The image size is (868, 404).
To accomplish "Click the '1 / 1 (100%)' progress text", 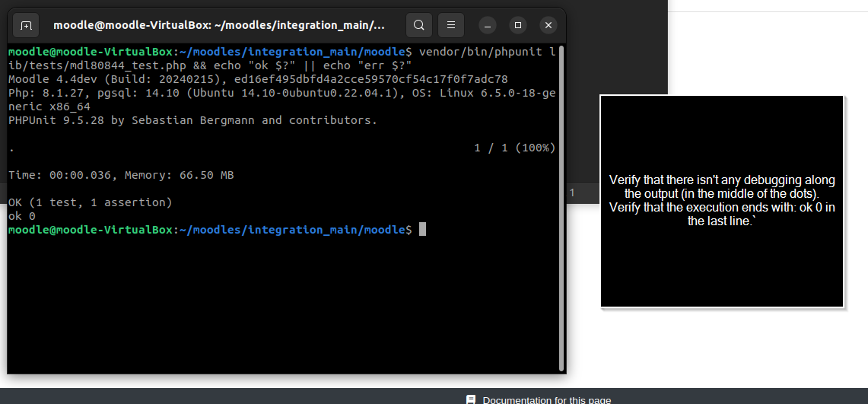I will coord(515,148).
